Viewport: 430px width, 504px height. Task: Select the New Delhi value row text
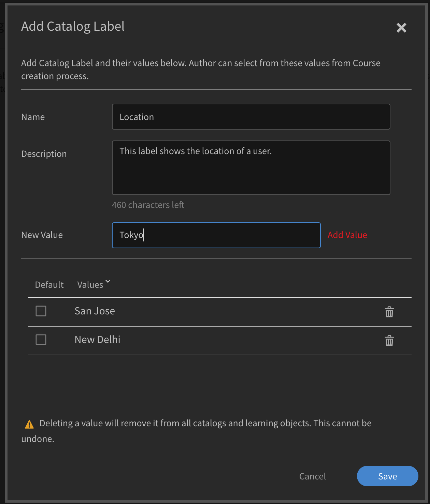pos(98,340)
